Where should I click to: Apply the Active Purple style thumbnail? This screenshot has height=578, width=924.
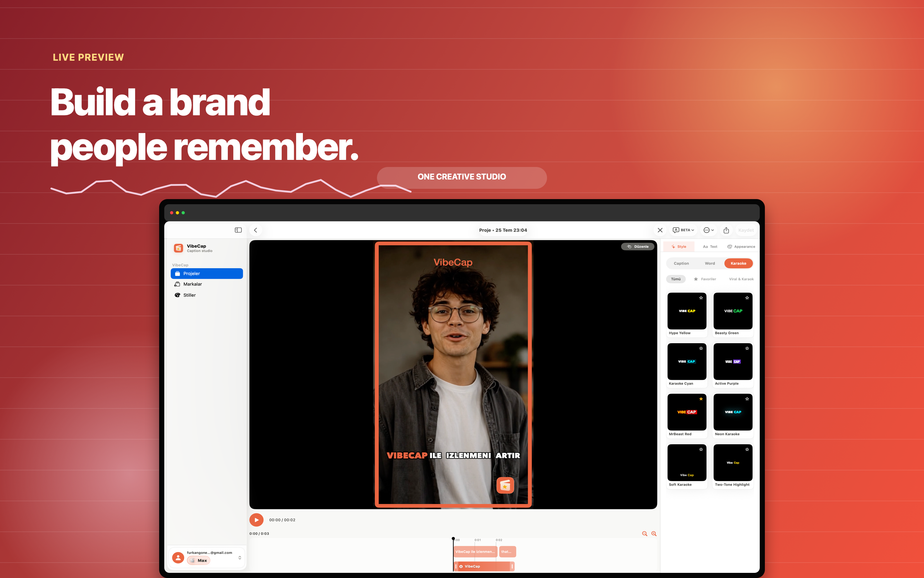[x=733, y=362]
